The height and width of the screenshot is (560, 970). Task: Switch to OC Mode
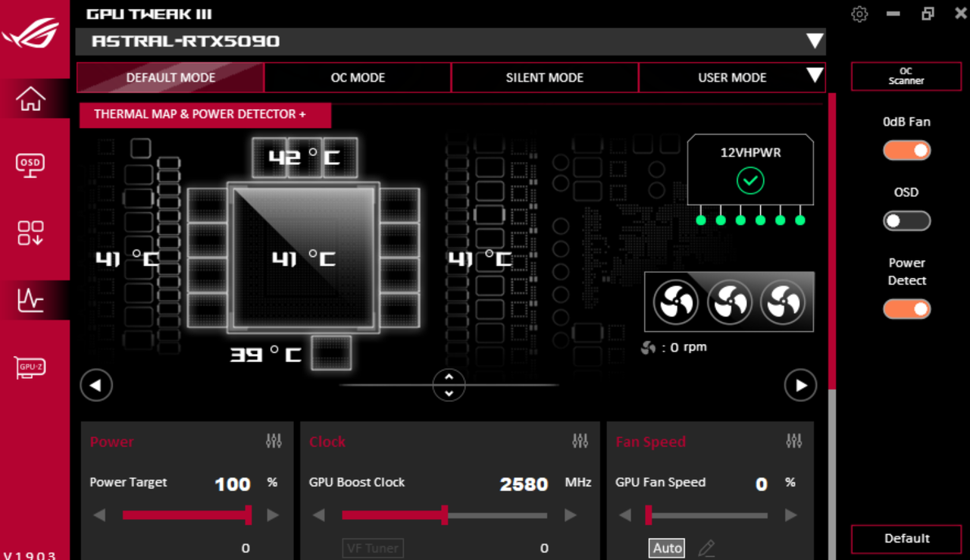click(x=357, y=77)
